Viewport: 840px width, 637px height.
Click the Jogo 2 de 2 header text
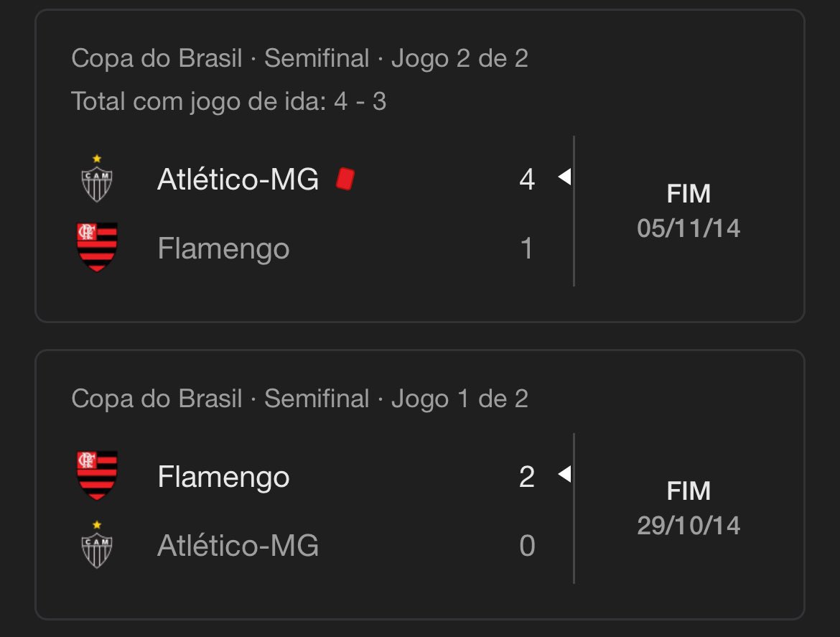pos(459,58)
